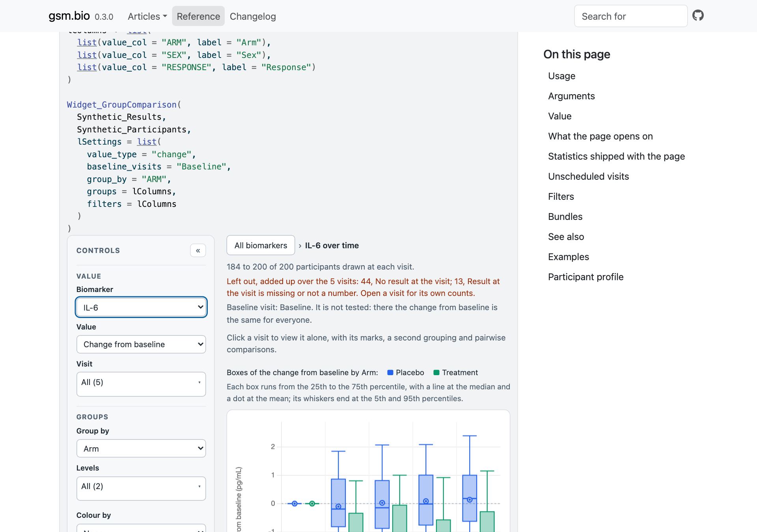Jump to Unscheduled visits section

588,177
